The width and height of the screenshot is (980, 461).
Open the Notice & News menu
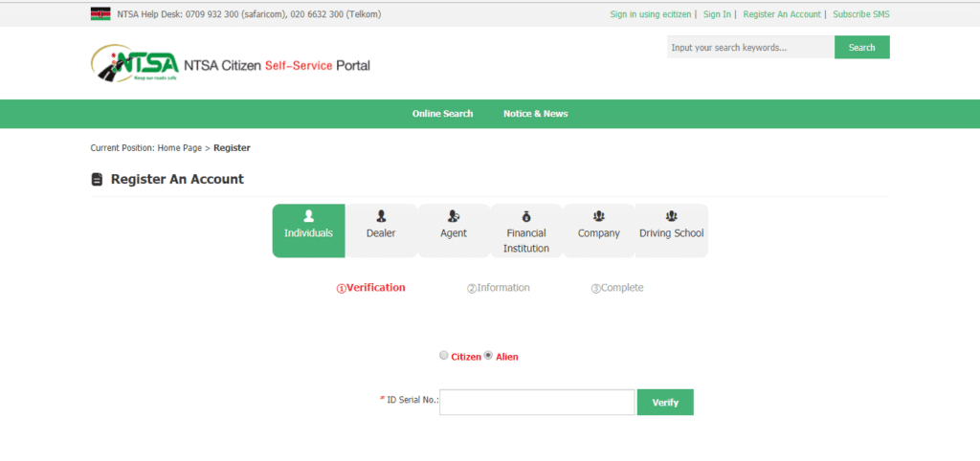pos(535,114)
